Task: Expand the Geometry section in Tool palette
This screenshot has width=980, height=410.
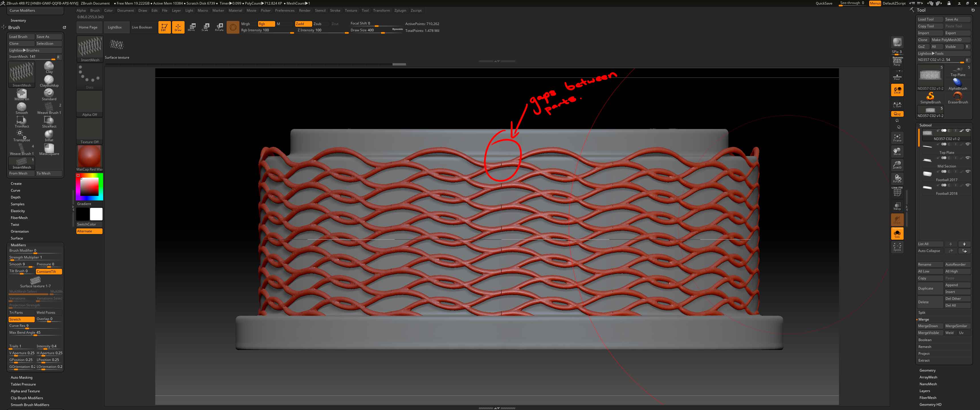Action: coord(928,370)
